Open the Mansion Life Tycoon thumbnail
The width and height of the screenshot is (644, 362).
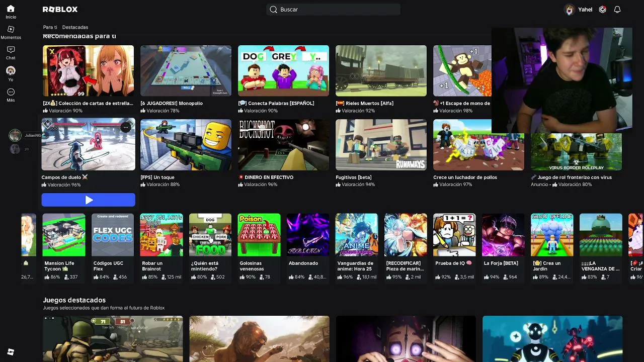click(x=64, y=235)
